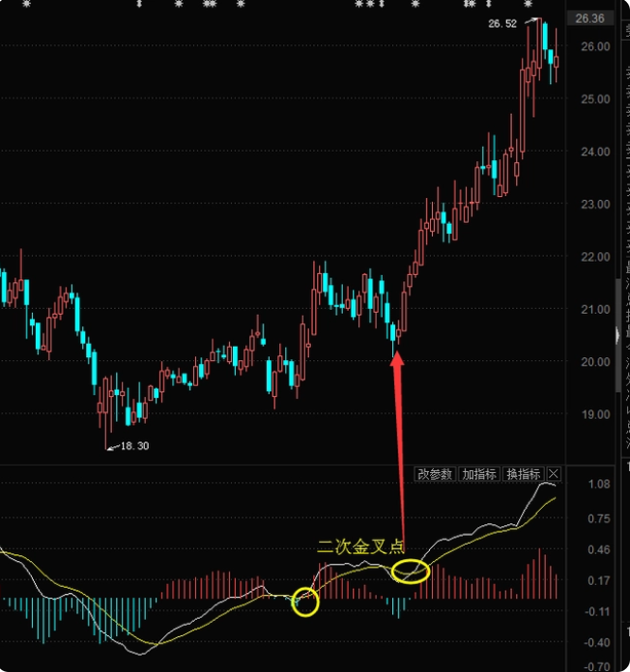Click the 21.00 price axis value
The image size is (630, 672).
click(595, 309)
